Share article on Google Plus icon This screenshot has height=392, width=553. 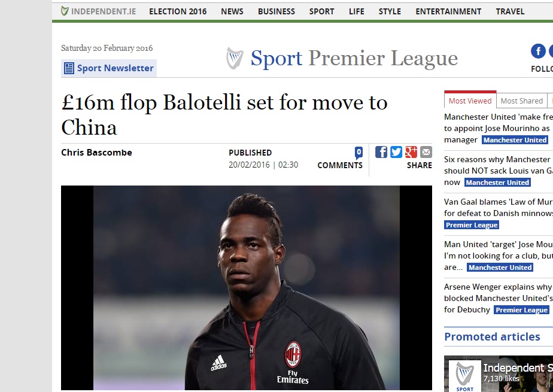(x=411, y=152)
